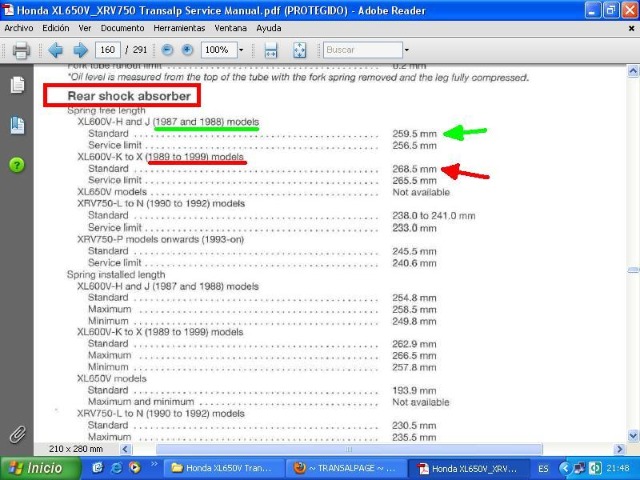640x480 pixels.
Task: Click the Inicio start button
Action: pyautogui.click(x=34, y=468)
